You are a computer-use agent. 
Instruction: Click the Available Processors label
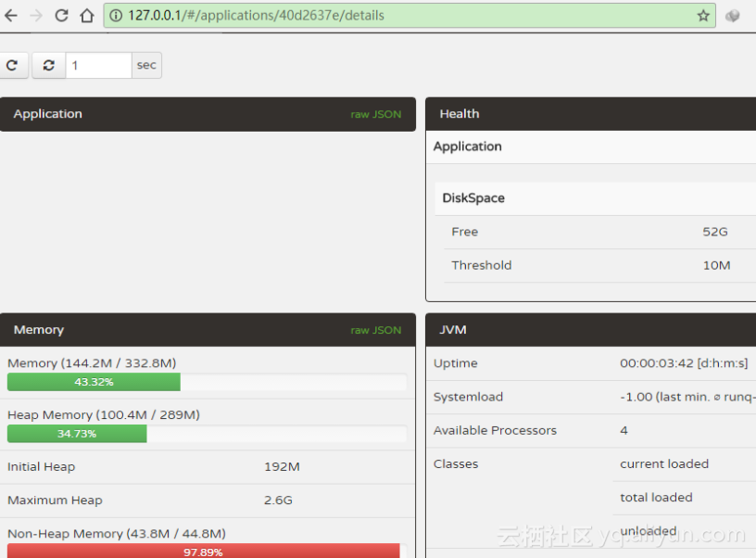[x=495, y=430]
